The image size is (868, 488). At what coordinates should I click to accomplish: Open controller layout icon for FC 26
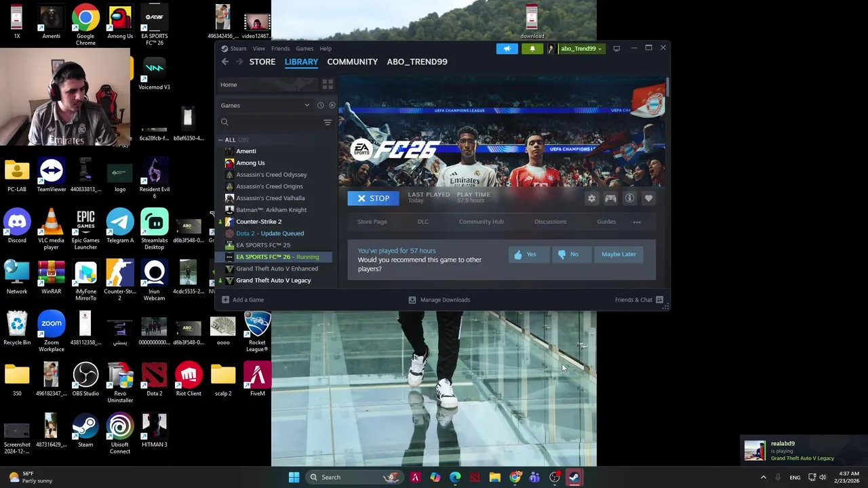click(610, 198)
